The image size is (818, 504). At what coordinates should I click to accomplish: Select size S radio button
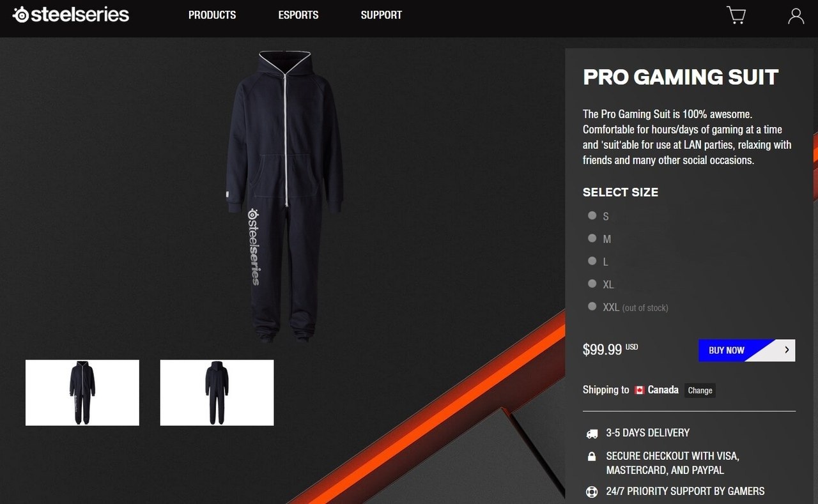[x=592, y=216]
